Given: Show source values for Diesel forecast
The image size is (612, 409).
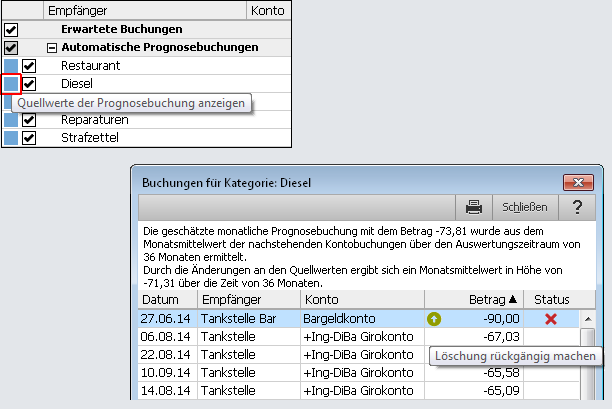Looking at the screenshot, I should click(x=11, y=84).
